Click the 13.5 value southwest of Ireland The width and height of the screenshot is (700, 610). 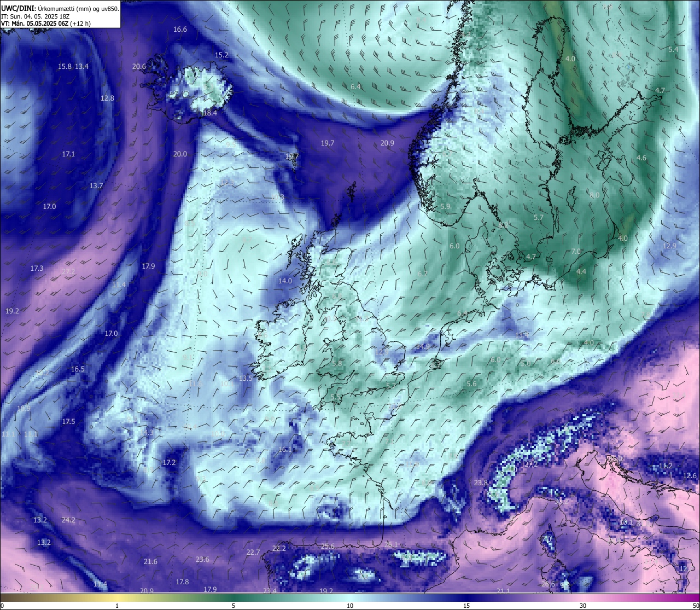246,379
